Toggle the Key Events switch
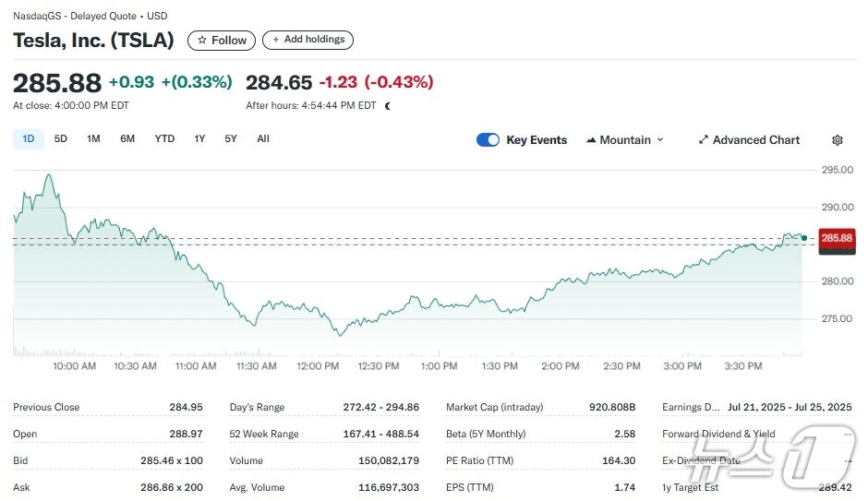868x501 pixels. coord(488,140)
